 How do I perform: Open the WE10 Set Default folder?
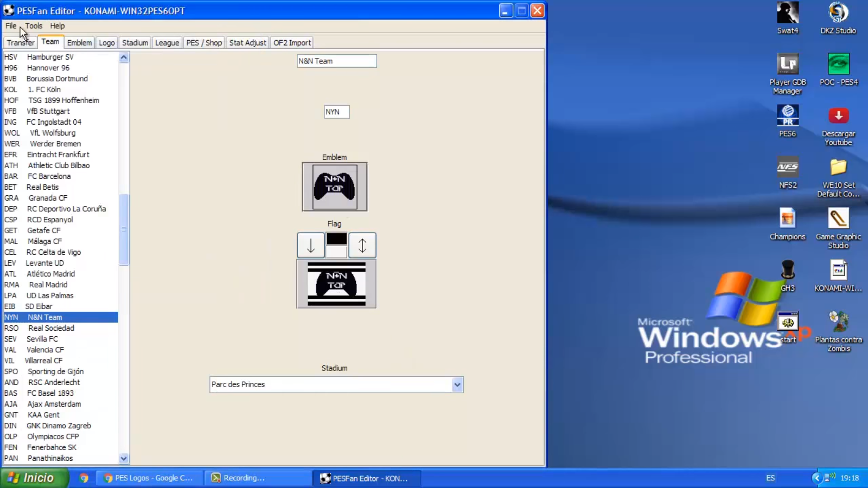coord(839,177)
